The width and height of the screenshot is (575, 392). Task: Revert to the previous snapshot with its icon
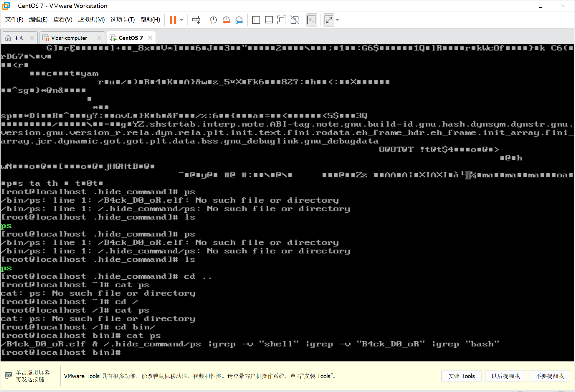[x=226, y=20]
